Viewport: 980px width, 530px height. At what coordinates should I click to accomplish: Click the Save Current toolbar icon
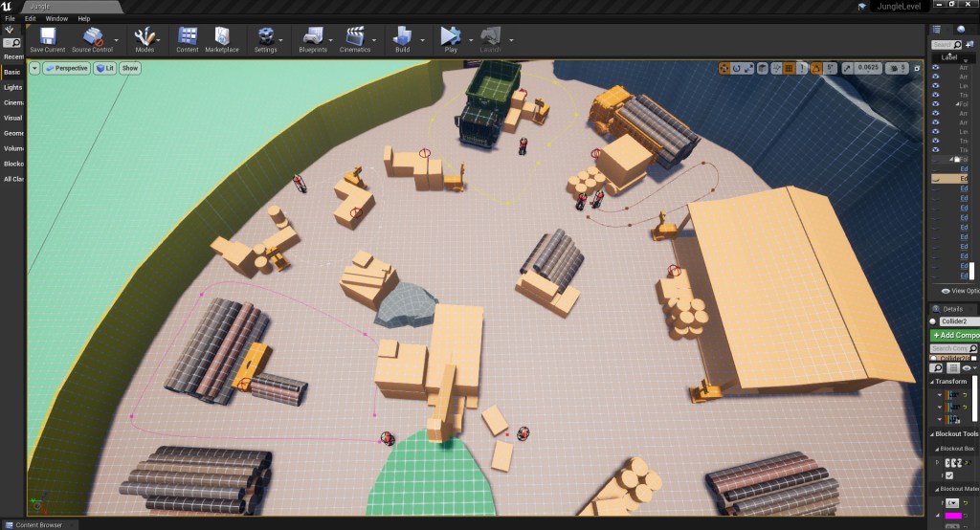[x=48, y=37]
